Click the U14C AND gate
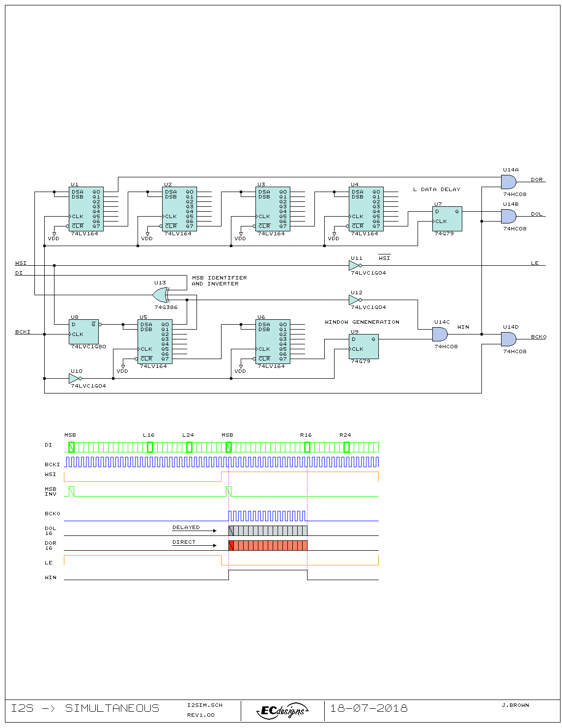562x728 pixels. (x=440, y=334)
